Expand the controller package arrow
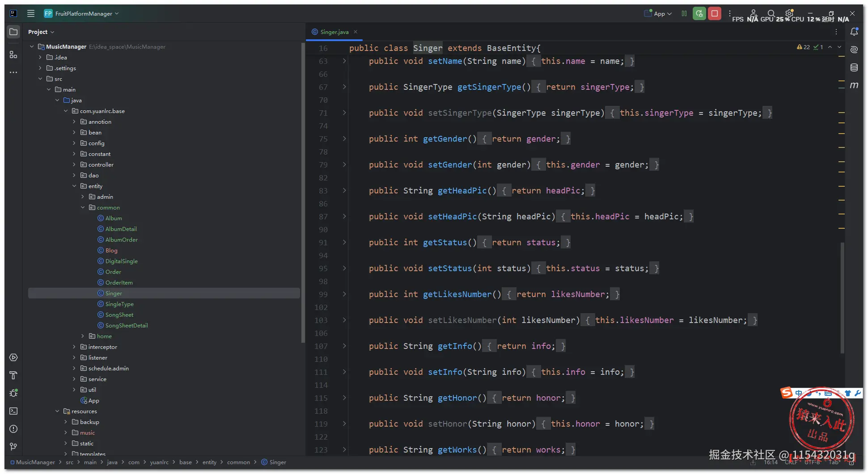 (74, 164)
